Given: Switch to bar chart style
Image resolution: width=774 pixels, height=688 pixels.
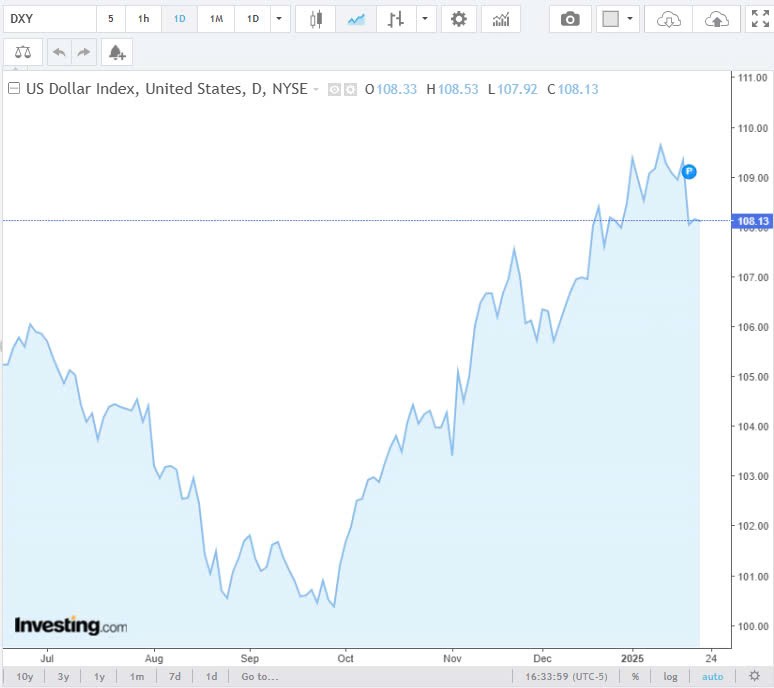Looking at the screenshot, I should click(x=396, y=19).
